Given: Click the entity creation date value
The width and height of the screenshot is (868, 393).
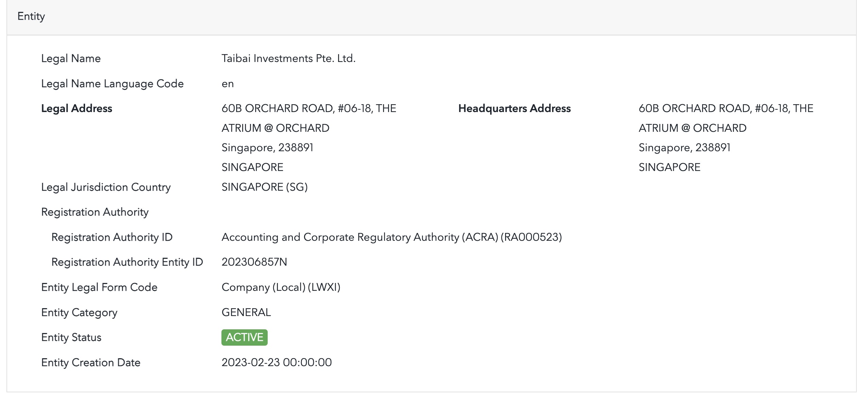Looking at the screenshot, I should pyautogui.click(x=277, y=362).
